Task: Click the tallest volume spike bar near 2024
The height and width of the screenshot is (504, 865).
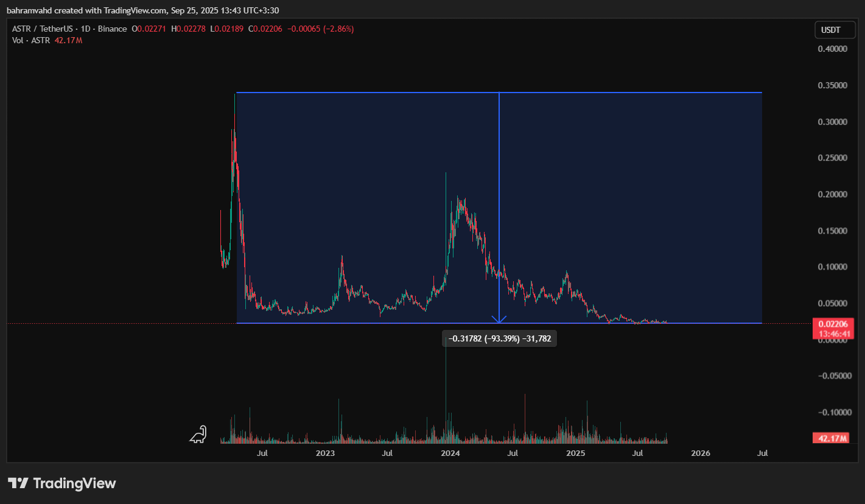Action: [446, 390]
